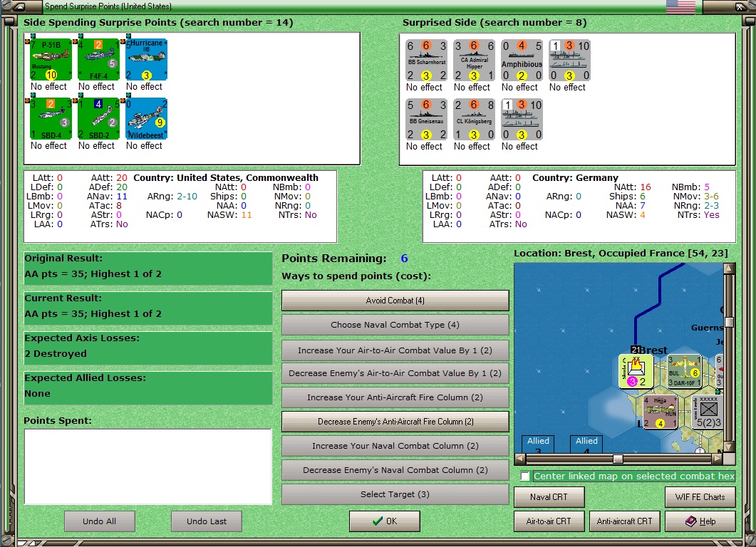
Task: Click Avoid Combat (4) option
Action: [395, 301]
